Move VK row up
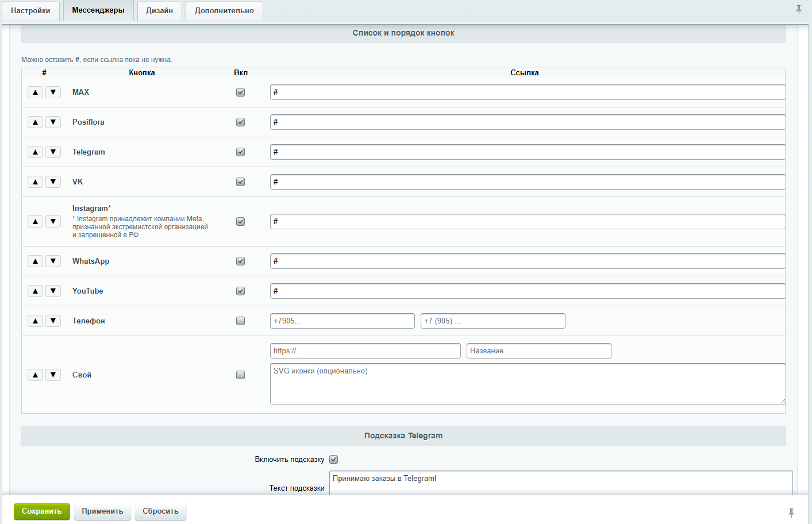812x524 pixels. pos(36,182)
